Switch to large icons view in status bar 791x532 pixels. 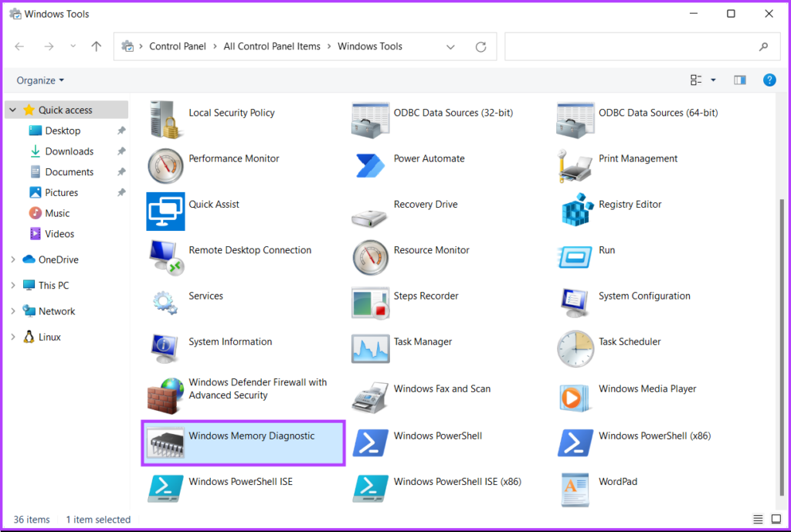776,519
